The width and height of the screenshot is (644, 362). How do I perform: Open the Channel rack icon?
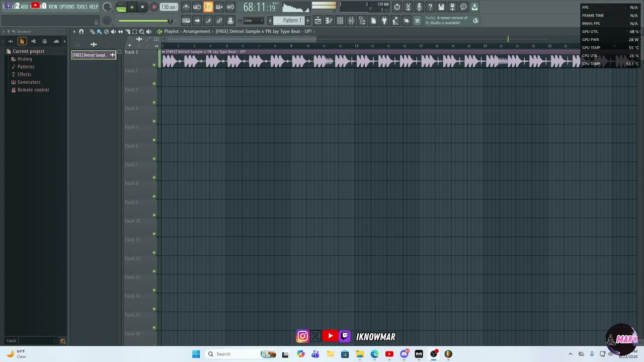pyautogui.click(x=340, y=21)
